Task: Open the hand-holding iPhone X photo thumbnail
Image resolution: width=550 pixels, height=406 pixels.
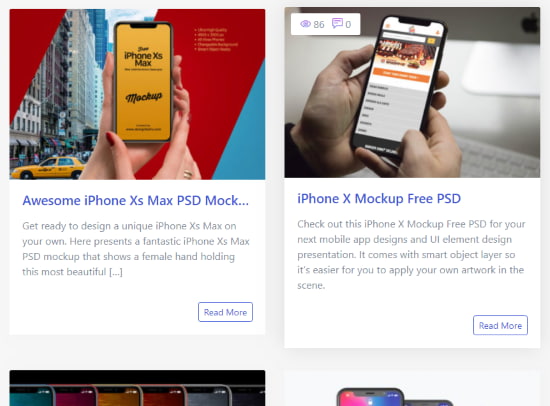Action: (412, 92)
